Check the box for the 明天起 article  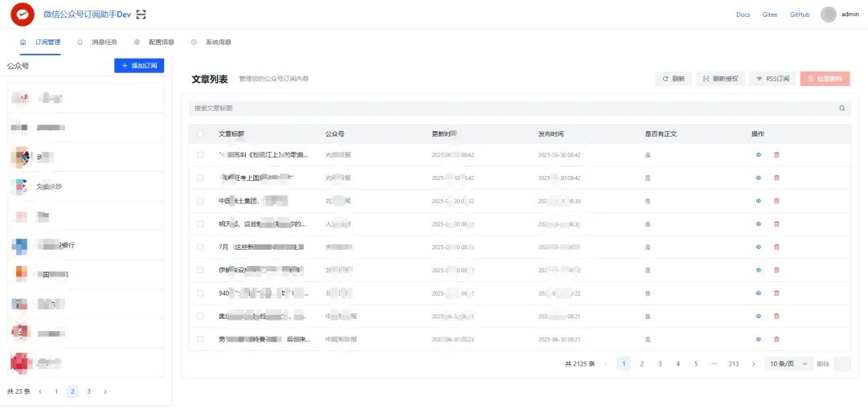(200, 224)
